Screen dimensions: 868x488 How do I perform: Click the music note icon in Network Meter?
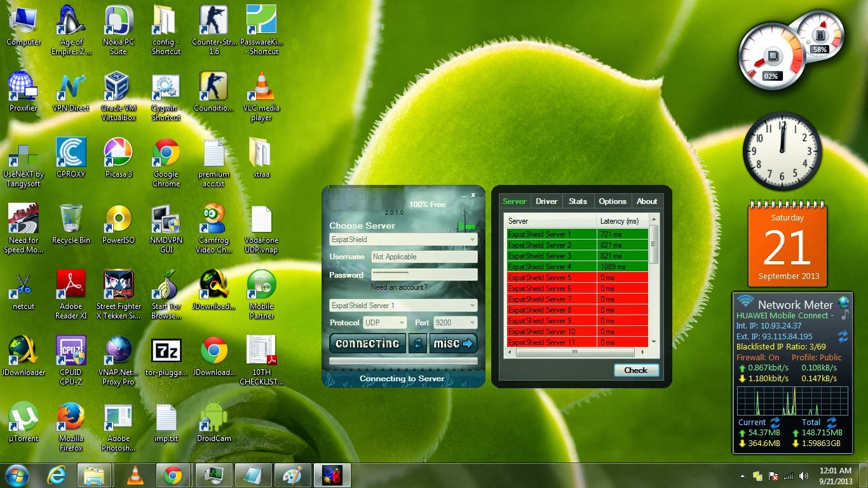[844, 315]
